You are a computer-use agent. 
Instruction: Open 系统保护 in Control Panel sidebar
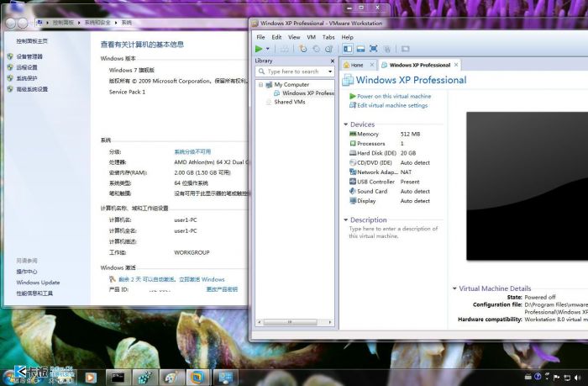27,78
